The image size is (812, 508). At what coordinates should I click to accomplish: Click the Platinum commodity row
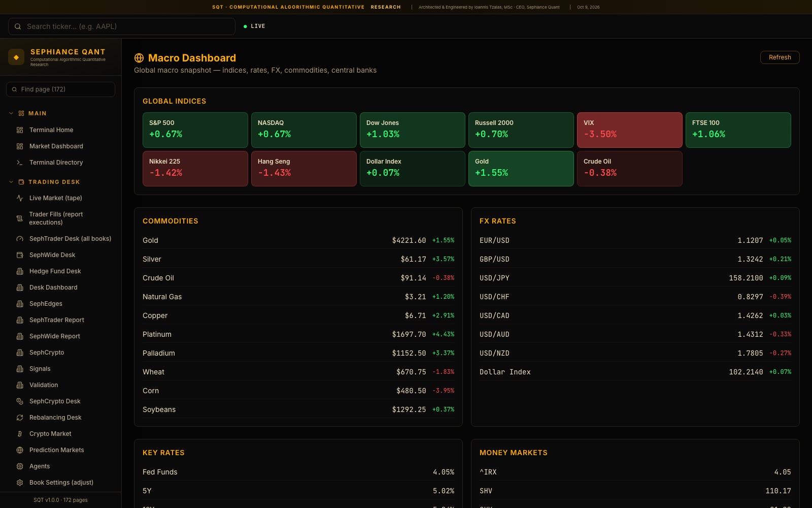[298, 334]
